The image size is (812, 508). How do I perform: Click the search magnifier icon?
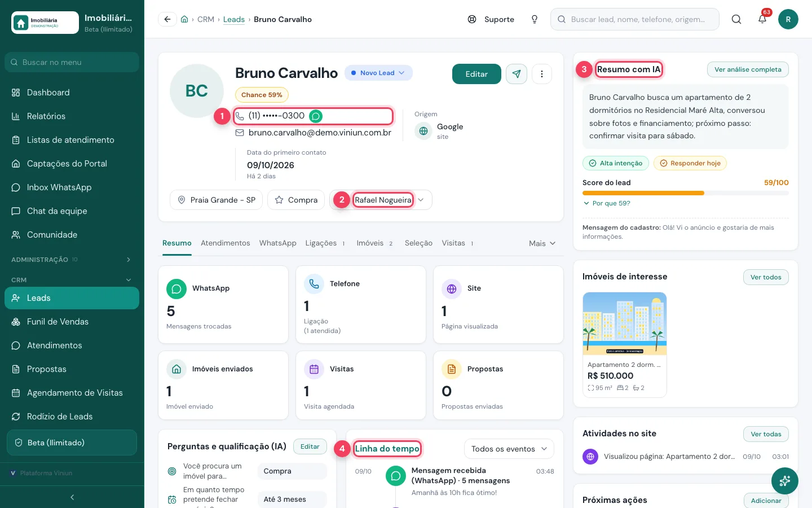(736, 19)
